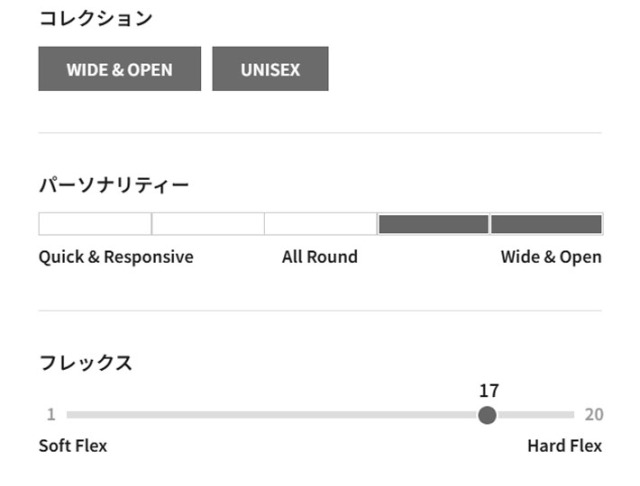
Task: Click the WIDE & OPEN collection button
Action: [119, 69]
